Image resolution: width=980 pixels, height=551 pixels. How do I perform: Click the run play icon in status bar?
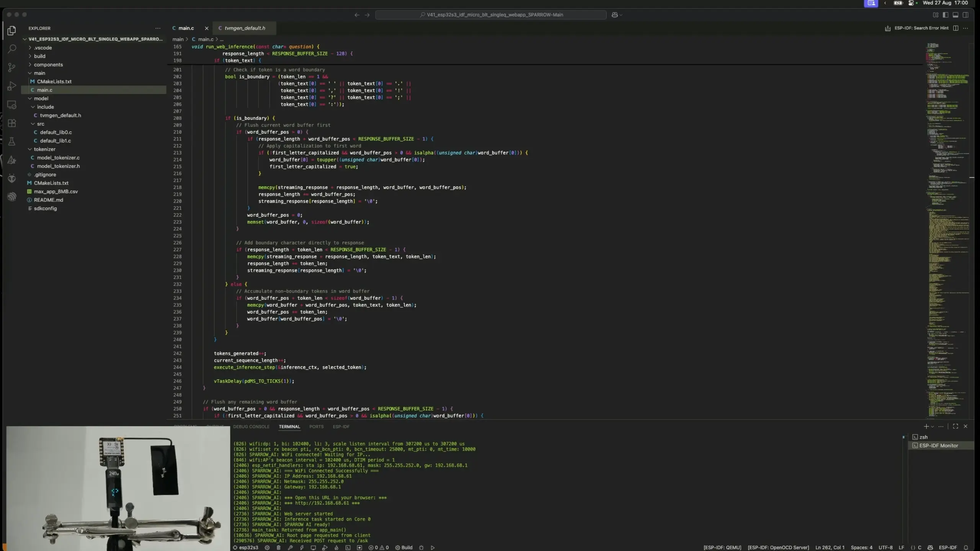click(x=433, y=548)
